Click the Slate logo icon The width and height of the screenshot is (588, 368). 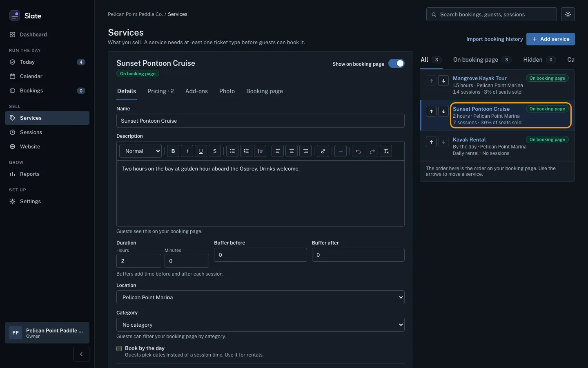[x=15, y=16]
